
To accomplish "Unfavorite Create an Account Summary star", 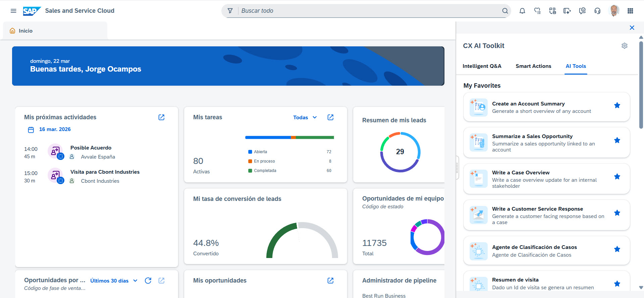I will (617, 105).
